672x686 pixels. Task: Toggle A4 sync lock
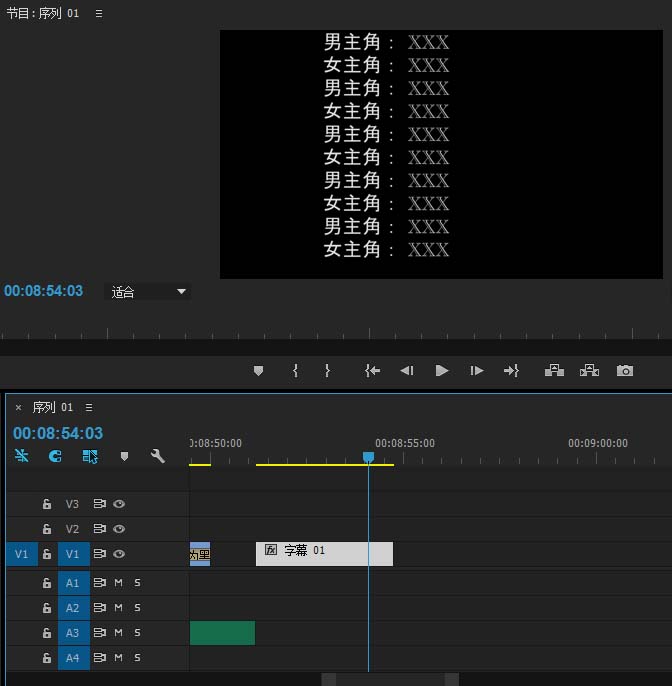(x=100, y=658)
